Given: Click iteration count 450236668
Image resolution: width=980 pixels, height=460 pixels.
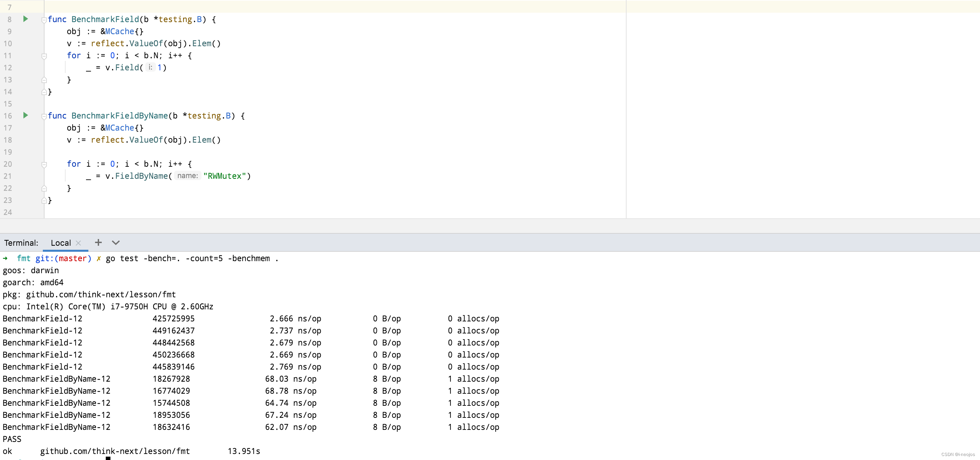Looking at the screenshot, I should coord(173,355).
